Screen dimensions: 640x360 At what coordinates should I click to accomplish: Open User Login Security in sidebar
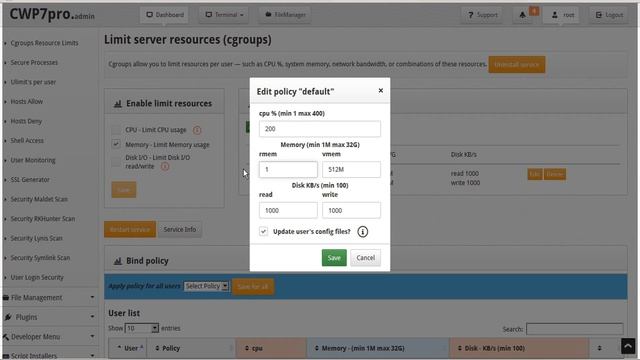[37, 278]
